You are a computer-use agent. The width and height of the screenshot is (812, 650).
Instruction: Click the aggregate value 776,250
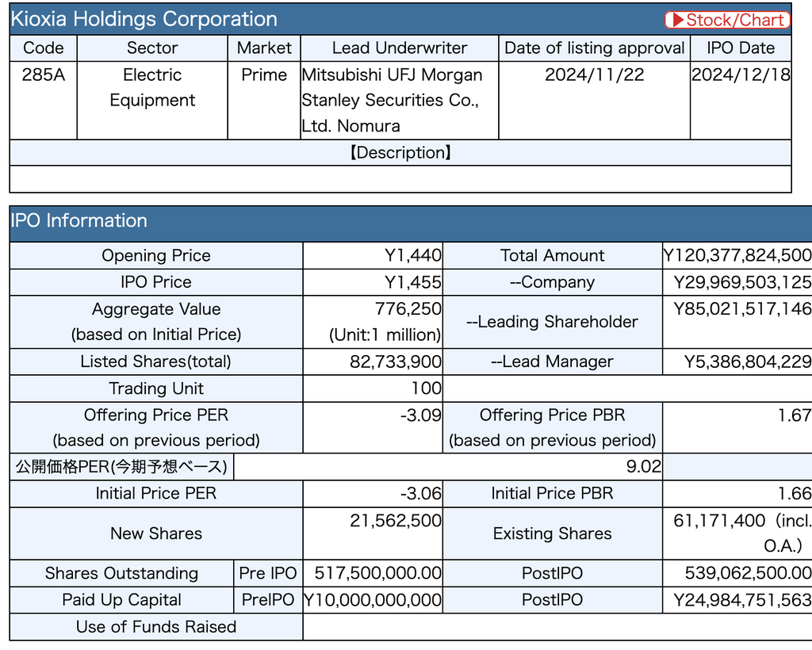click(x=408, y=309)
